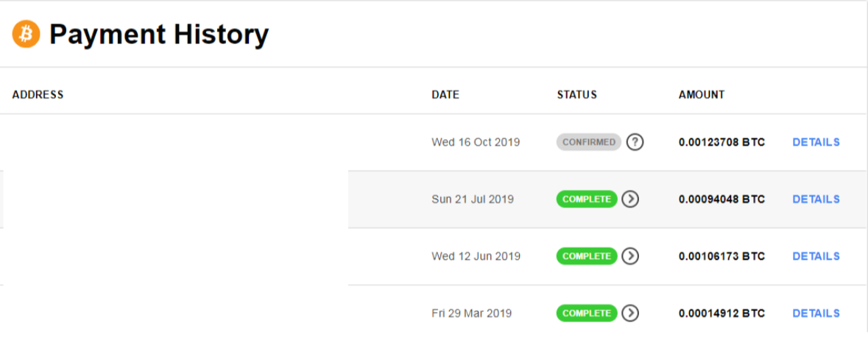Open DETAILS for the 0.00123708 BTC payment
Screen dimensions: 868x359
coord(816,142)
